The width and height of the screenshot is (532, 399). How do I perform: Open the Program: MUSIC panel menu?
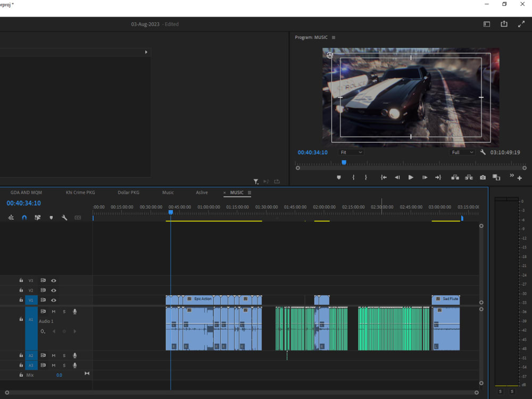334,37
